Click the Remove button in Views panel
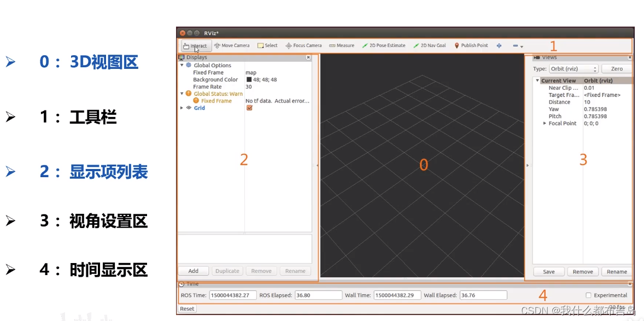 (583, 272)
